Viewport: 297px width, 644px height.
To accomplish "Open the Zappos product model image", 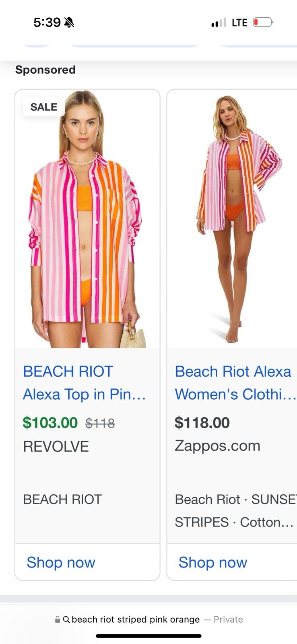I will coord(232,219).
